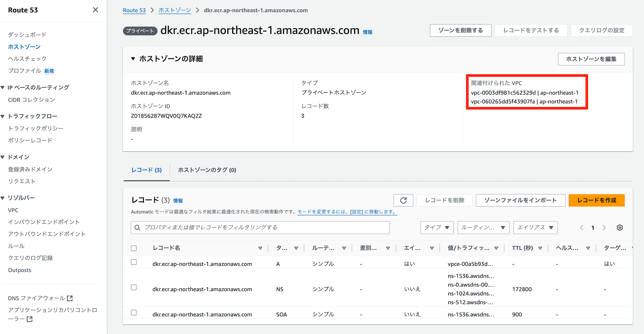Open アプリケーションリカバリコントローラー external link
This screenshot has height=334, width=644.
(52, 314)
